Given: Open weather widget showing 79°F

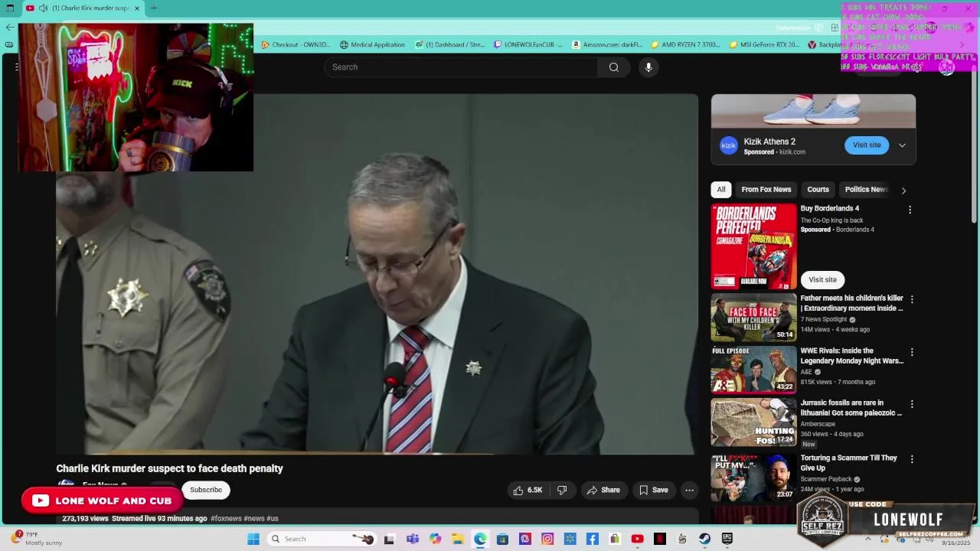Looking at the screenshot, I should click(38, 539).
